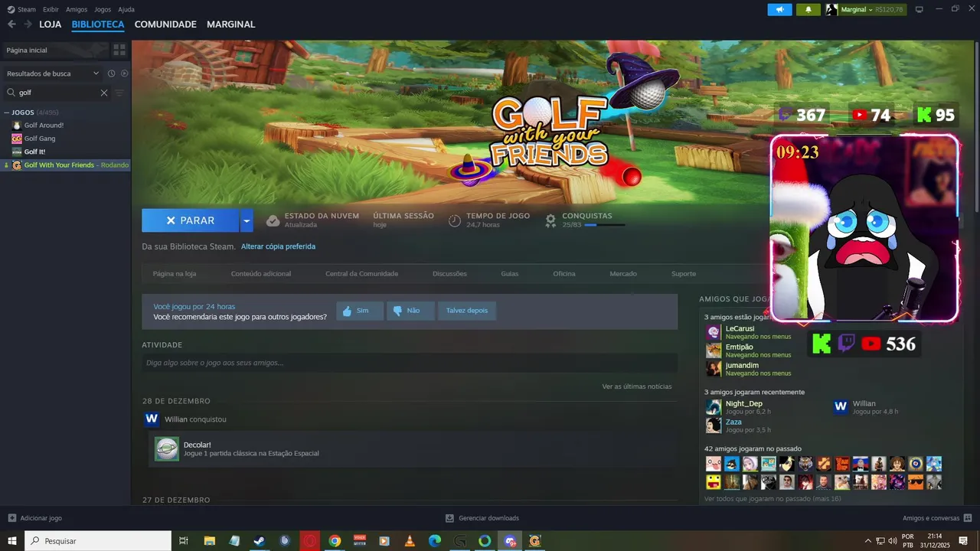Open VLC from the Windows taskbar

click(410, 541)
